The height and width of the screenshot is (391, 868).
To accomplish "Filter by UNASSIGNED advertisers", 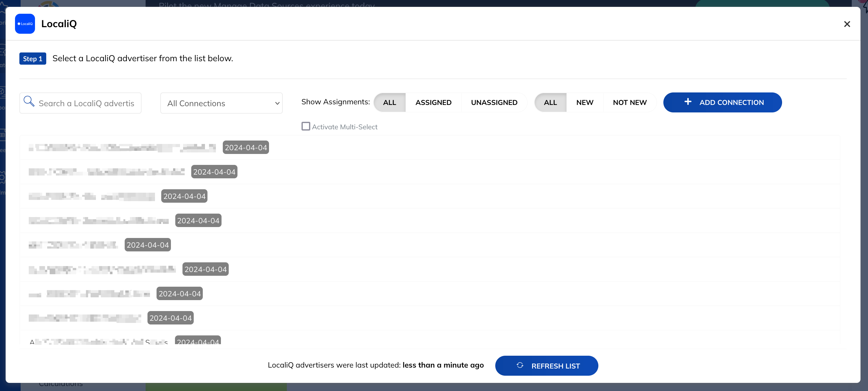I will [494, 102].
